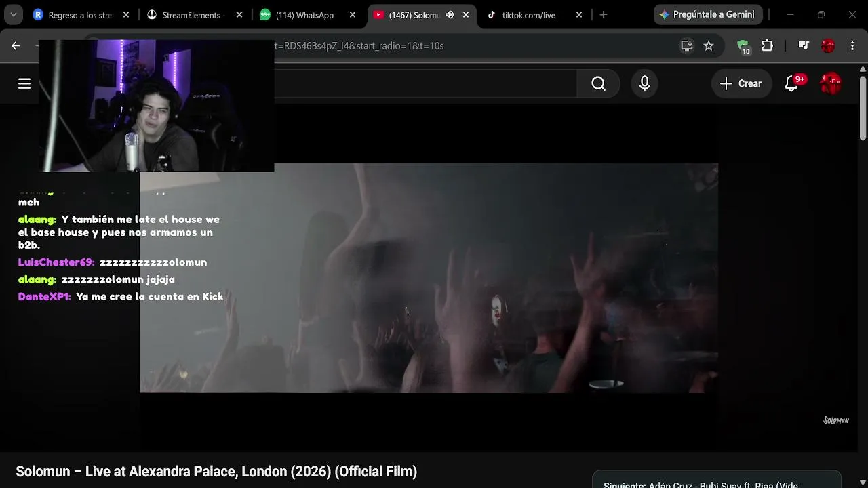Click chat message 'Ya me cree la cuenta en Kick'
The image size is (868, 488).
pyautogui.click(x=150, y=296)
